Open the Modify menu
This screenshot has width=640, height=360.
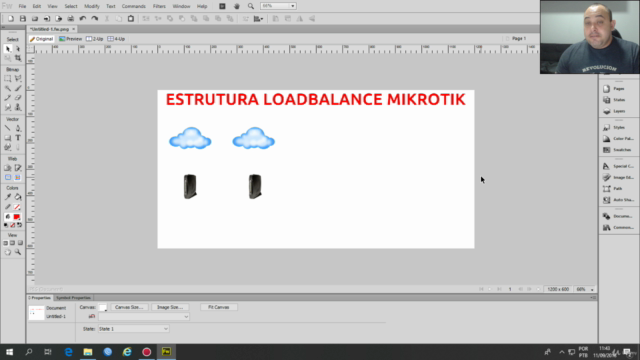tap(92, 6)
